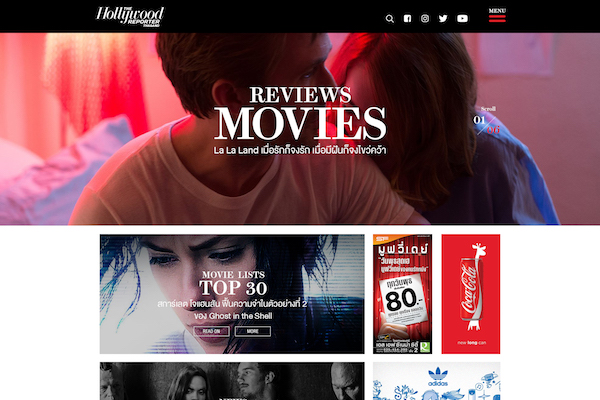The width and height of the screenshot is (600, 400).
Task: Click MORE button on Top 30 card
Action: (x=253, y=331)
